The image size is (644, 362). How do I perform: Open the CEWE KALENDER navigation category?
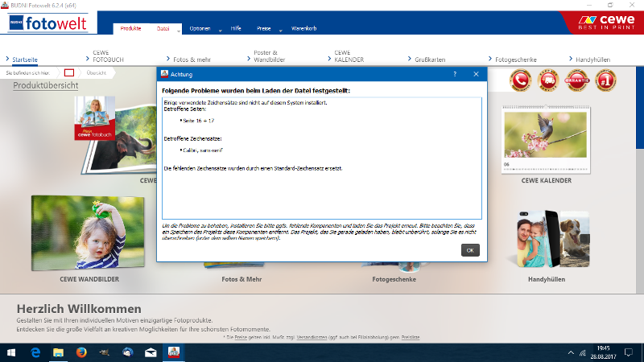coord(349,56)
